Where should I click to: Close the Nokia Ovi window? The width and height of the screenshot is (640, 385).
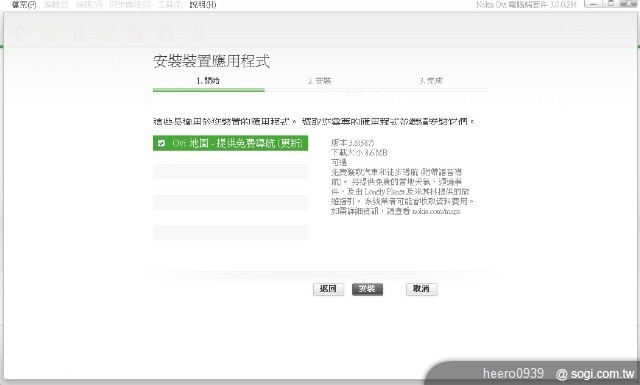(629, 4)
